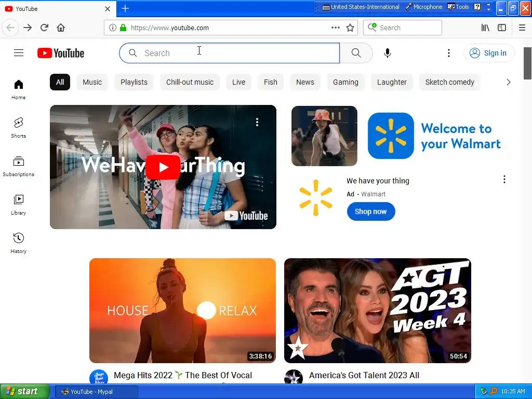Open the browser hamburger application menu
Image resolution: width=532 pixels, height=399 pixels.
tap(522, 28)
